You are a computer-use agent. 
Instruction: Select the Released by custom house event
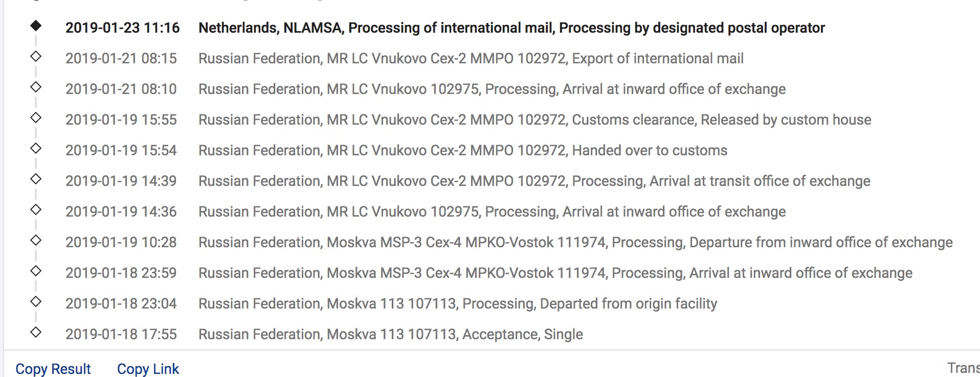535,120
